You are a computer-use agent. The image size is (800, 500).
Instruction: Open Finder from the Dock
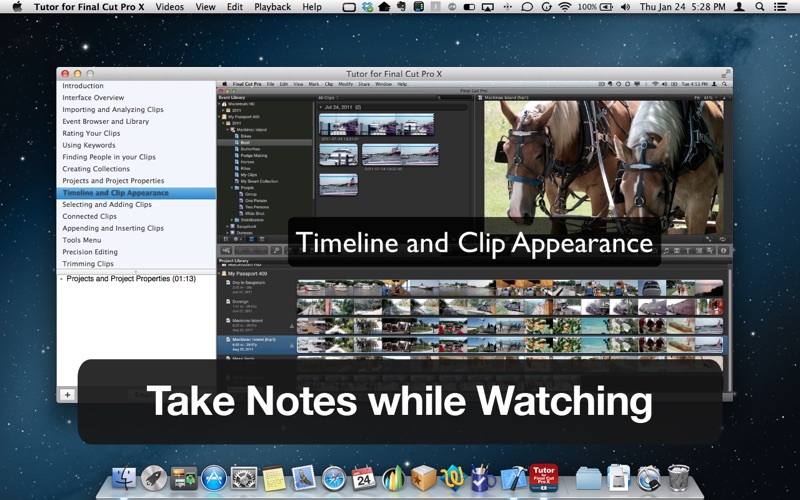tap(124, 479)
